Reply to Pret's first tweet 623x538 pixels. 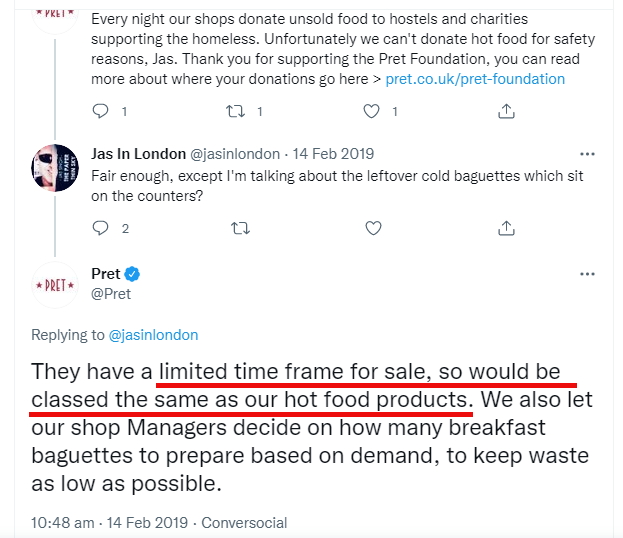[x=100, y=111]
